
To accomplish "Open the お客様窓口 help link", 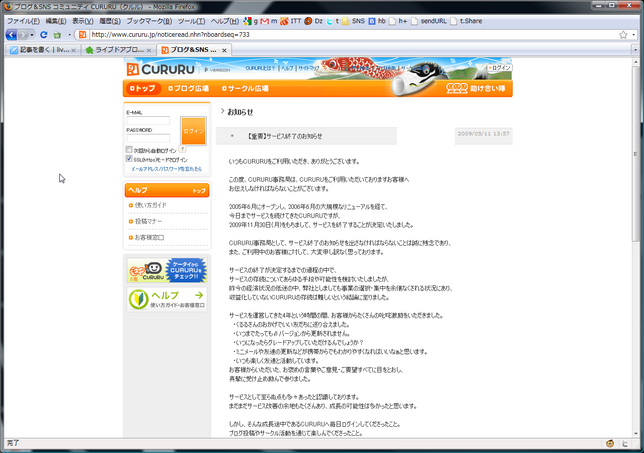I will 150,237.
